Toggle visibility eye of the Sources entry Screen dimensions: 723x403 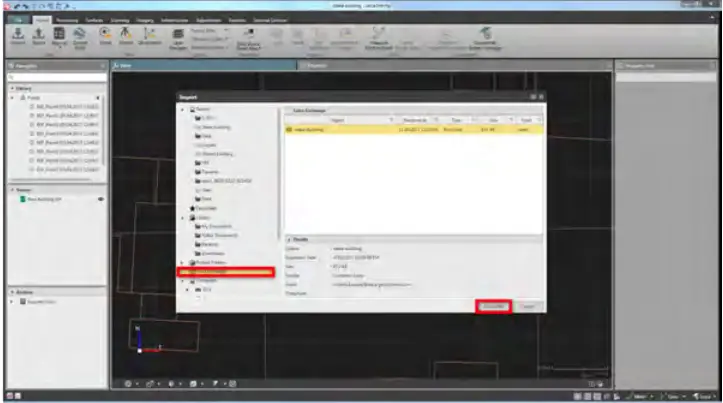point(101,199)
